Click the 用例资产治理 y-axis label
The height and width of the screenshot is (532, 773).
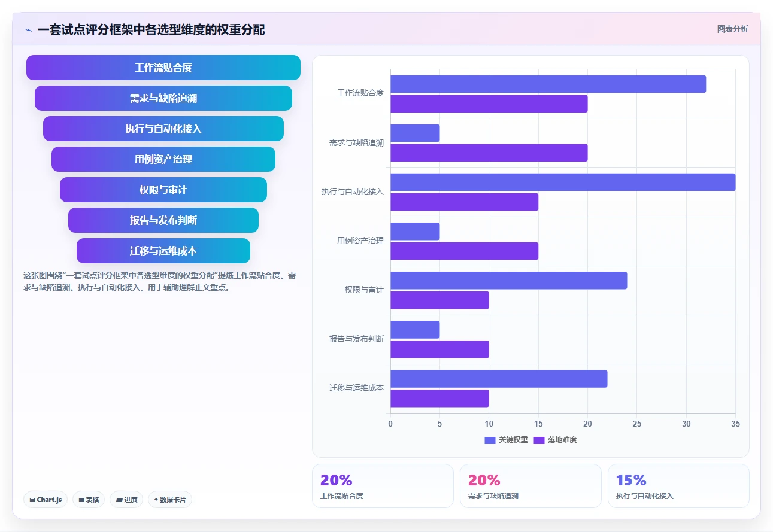coord(360,241)
